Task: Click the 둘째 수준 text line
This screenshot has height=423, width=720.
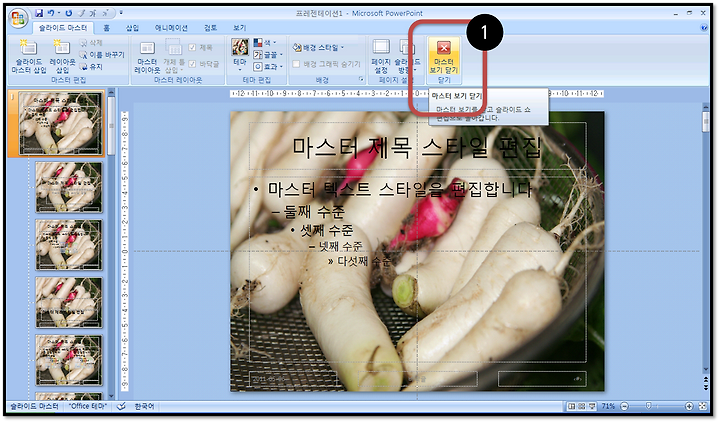Action: pyautogui.click(x=314, y=211)
